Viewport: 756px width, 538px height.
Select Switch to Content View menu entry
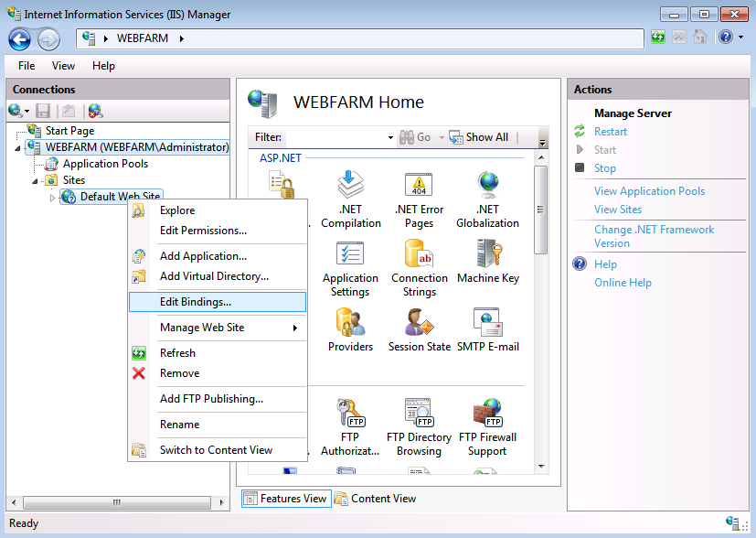click(218, 450)
